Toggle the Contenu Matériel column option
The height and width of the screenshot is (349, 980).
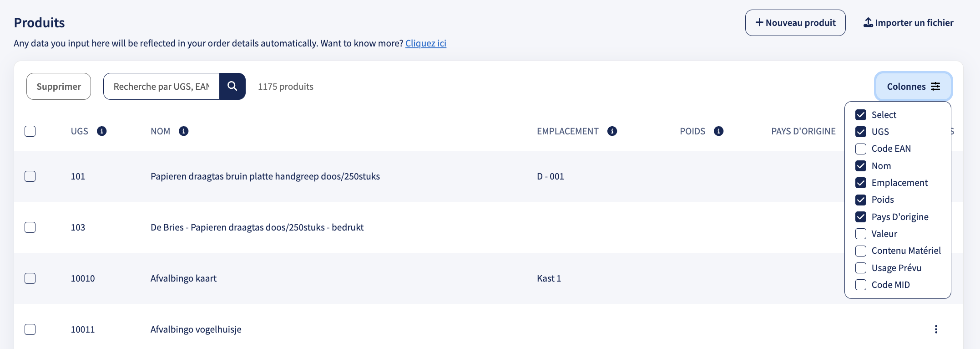pyautogui.click(x=861, y=251)
